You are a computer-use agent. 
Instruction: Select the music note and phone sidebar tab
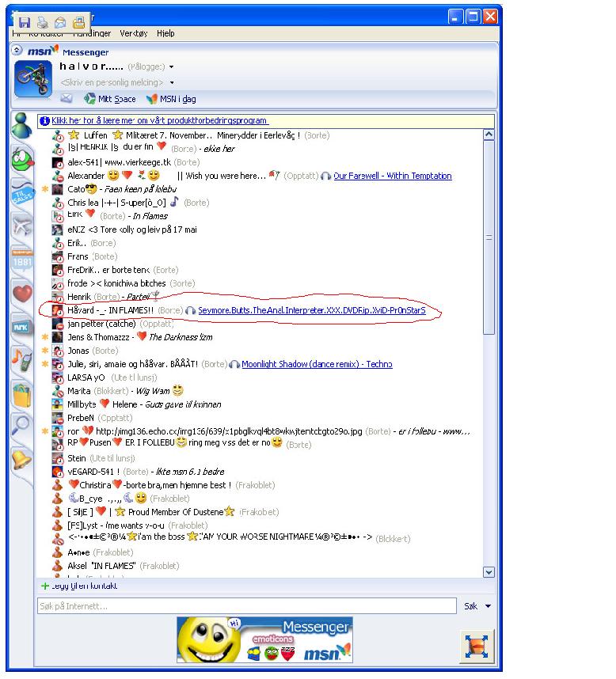pos(21,359)
